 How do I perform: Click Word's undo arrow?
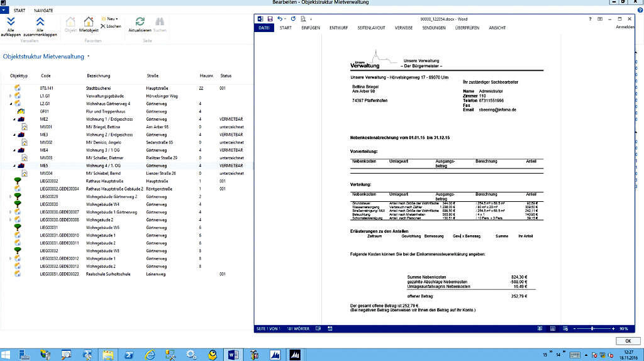280,19
